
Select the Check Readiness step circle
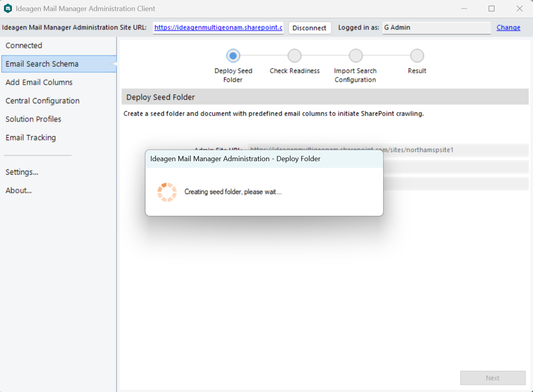[x=295, y=56]
